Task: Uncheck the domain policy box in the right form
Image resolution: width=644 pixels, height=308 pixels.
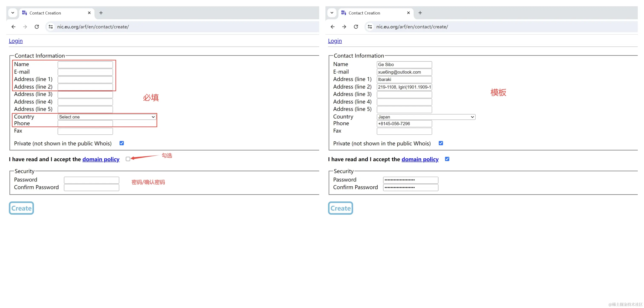Action: point(447,159)
